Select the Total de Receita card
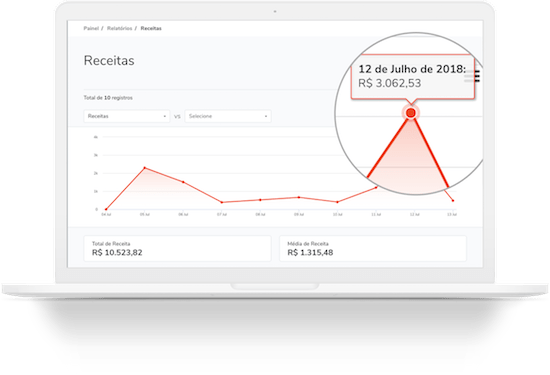 pos(177,248)
